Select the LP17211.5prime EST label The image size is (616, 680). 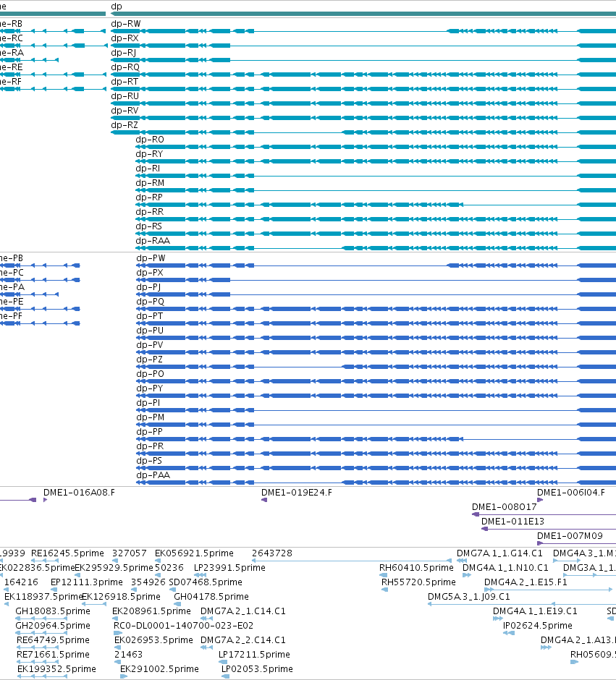point(254,654)
